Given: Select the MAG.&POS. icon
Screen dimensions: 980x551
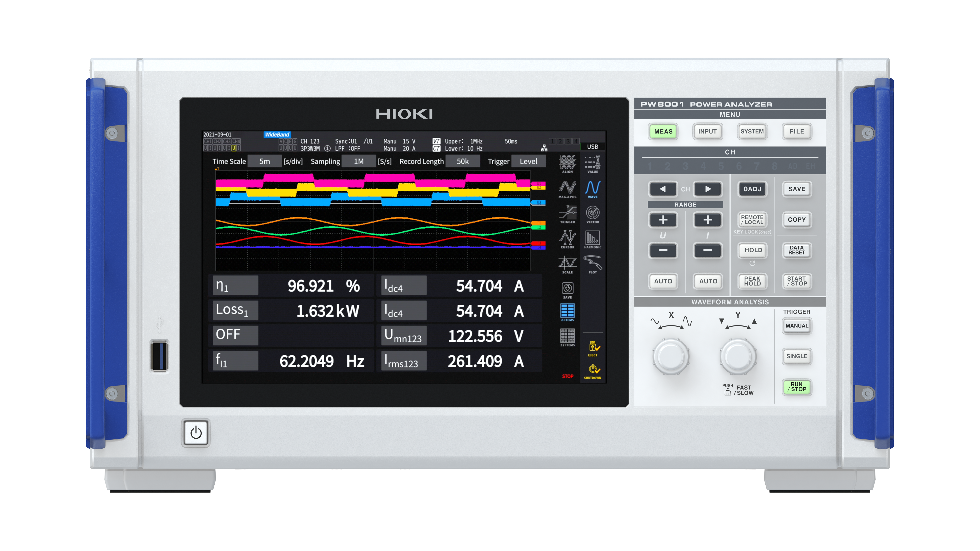Looking at the screenshot, I should 567,189.
